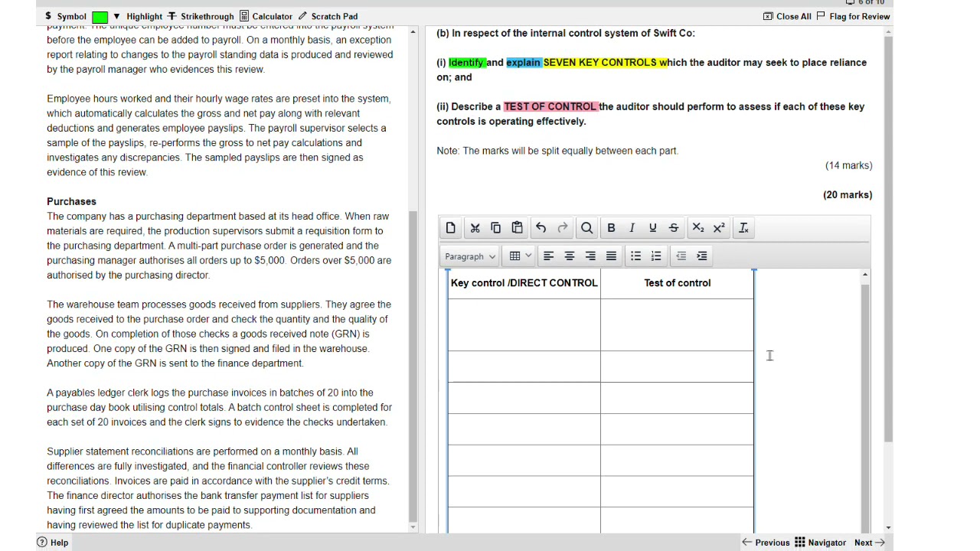This screenshot has height=551, width=980.
Task: Click highlighted word 'Identify'
Action: point(466,63)
